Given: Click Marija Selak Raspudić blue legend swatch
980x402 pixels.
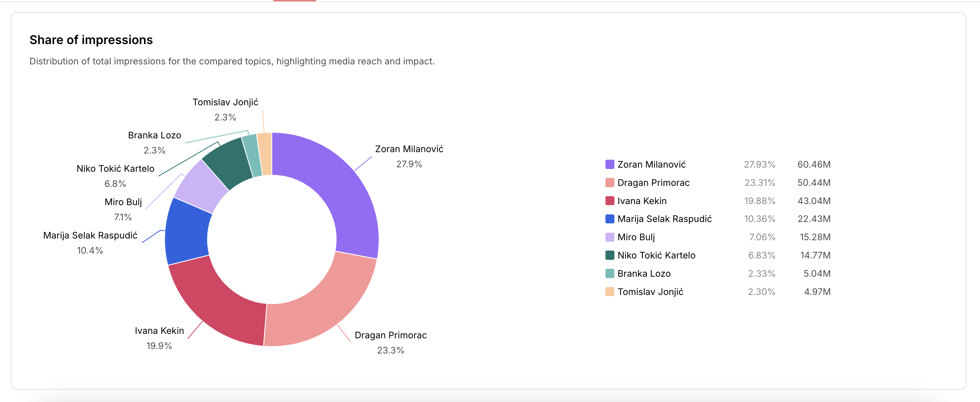Looking at the screenshot, I should coord(610,219).
